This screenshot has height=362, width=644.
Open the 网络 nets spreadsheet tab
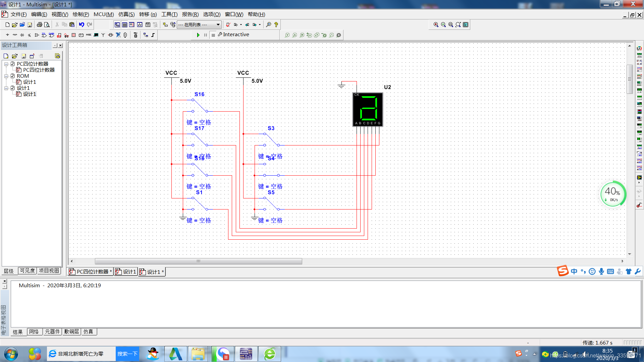point(34,332)
